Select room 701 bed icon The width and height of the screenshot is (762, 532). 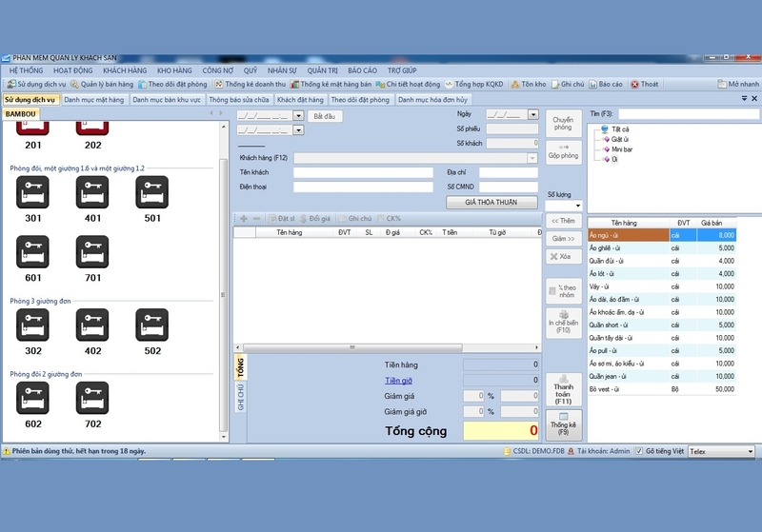(92, 252)
